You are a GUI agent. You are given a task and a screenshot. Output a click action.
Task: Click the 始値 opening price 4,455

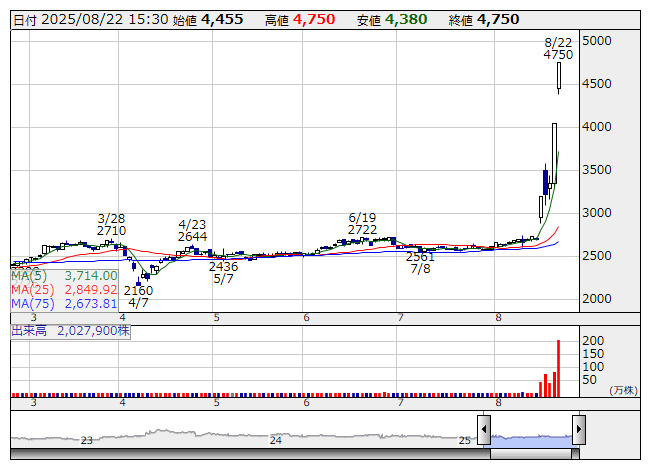(224, 19)
